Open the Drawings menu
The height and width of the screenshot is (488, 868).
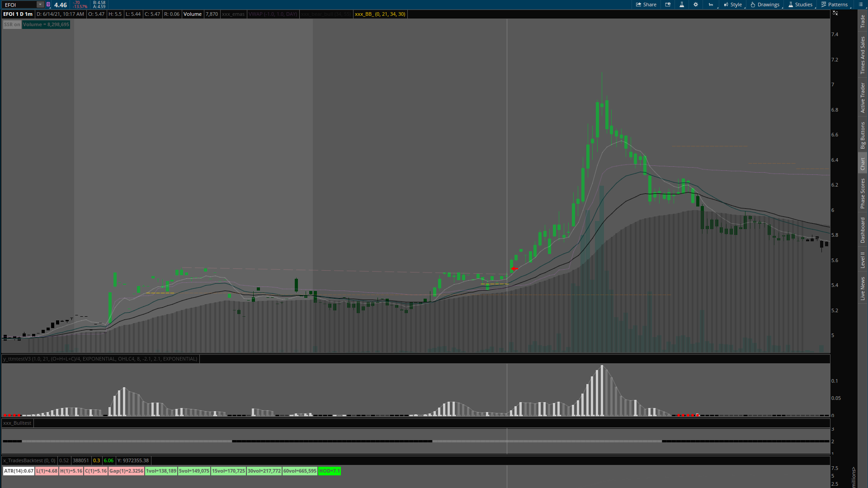click(765, 5)
